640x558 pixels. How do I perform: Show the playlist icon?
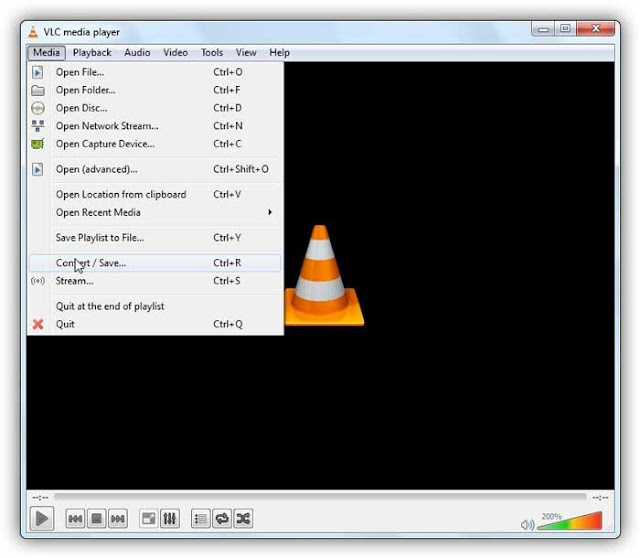201,519
